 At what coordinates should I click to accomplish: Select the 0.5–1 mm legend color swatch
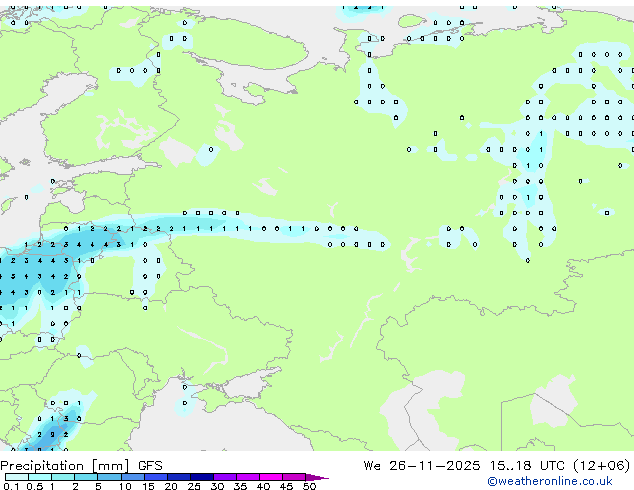[40, 477]
